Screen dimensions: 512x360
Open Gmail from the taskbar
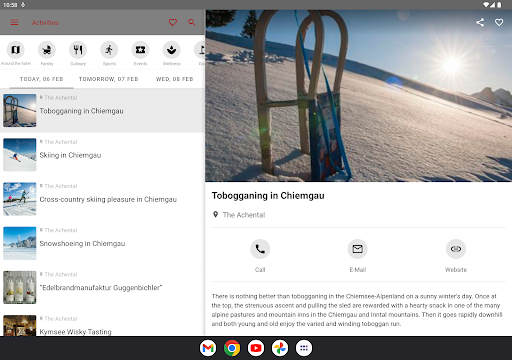[208, 348]
